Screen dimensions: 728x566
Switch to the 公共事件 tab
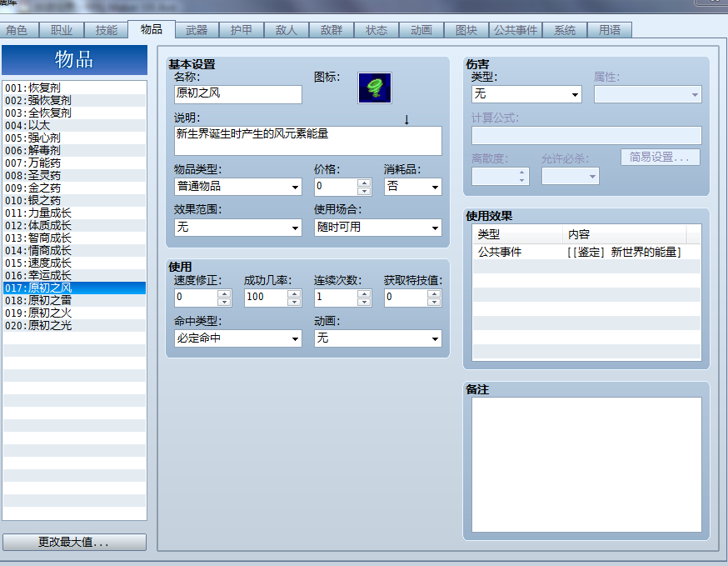(x=516, y=30)
